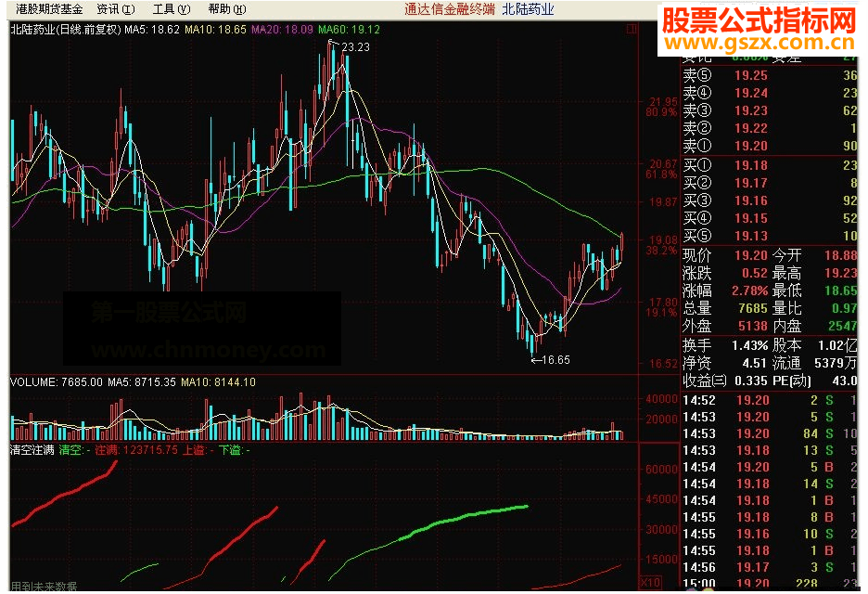Click the 流通 5379万 value
This screenshot has height=594, width=868.
click(x=836, y=364)
